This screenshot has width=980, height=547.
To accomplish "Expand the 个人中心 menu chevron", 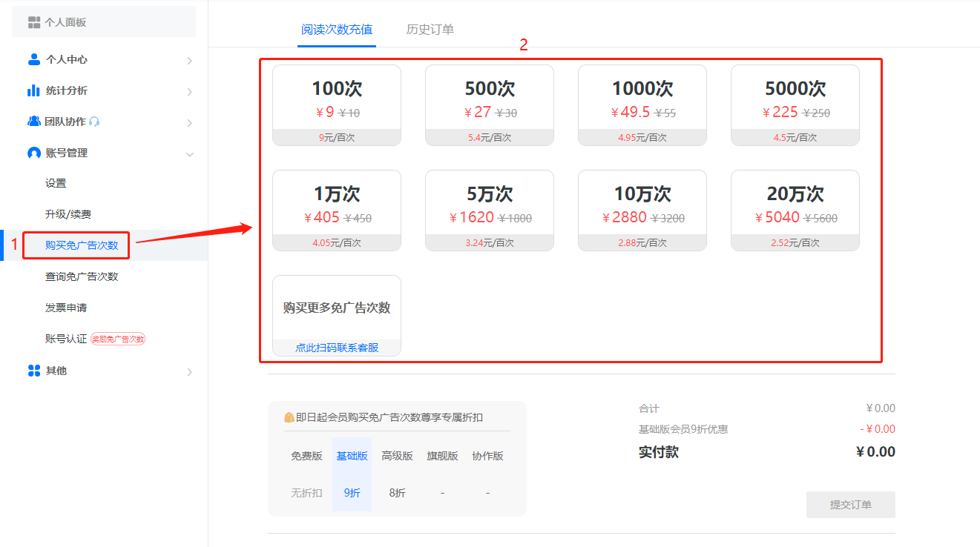I will pyautogui.click(x=189, y=60).
